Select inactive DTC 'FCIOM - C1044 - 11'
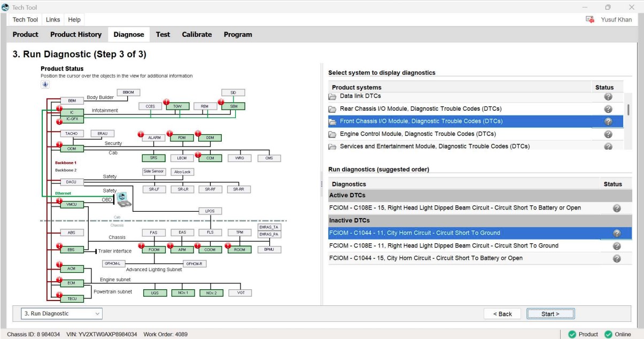Image resolution: width=644 pixels, height=339 pixels. coord(480,233)
